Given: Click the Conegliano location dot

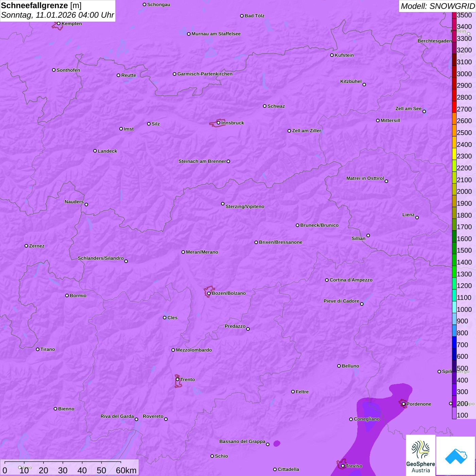Looking at the screenshot, I should pyautogui.click(x=351, y=419).
